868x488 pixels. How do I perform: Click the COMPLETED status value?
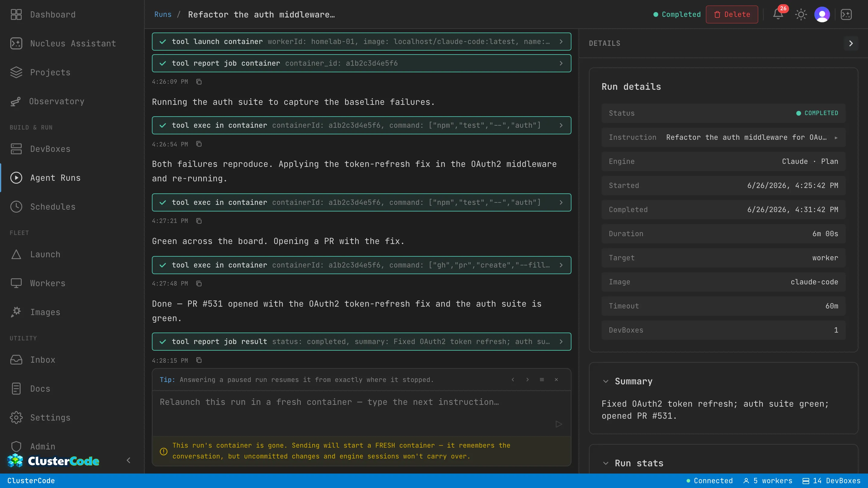pos(817,113)
